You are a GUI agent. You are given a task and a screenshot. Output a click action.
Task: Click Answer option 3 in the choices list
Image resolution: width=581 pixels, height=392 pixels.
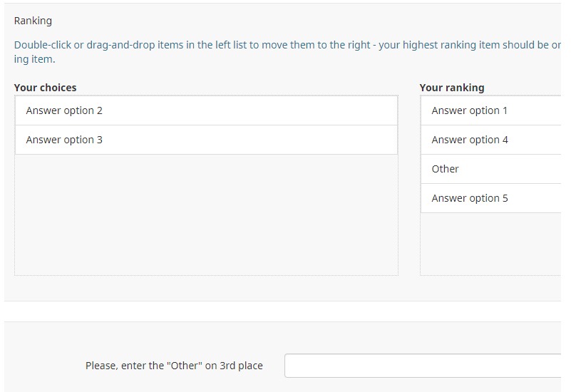64,140
